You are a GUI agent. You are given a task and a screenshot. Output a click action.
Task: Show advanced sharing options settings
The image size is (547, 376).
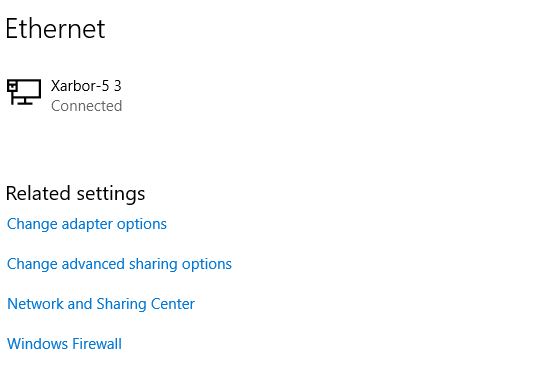tap(119, 264)
